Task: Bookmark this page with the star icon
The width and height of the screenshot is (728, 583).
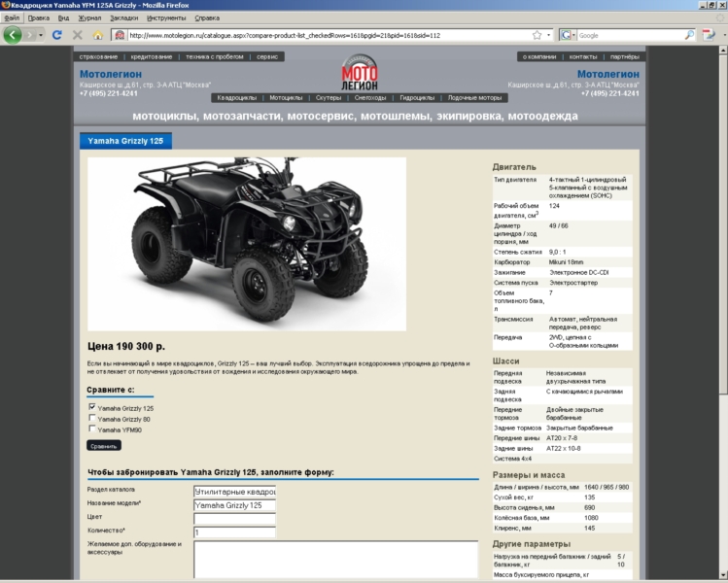Action: coord(537,35)
